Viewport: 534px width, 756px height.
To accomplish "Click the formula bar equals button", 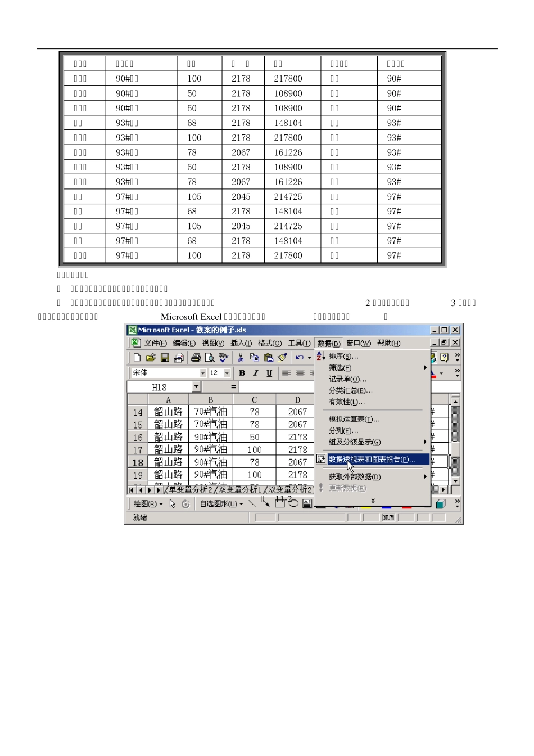I will click(x=233, y=387).
